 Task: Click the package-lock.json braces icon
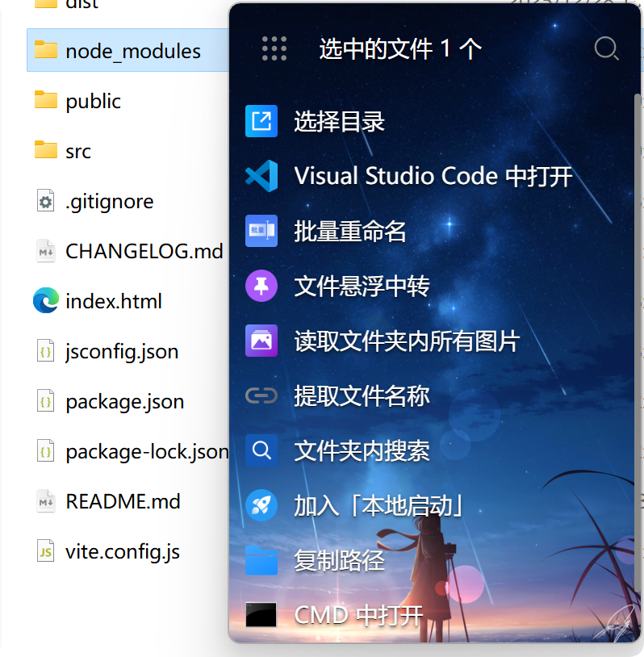click(x=46, y=450)
